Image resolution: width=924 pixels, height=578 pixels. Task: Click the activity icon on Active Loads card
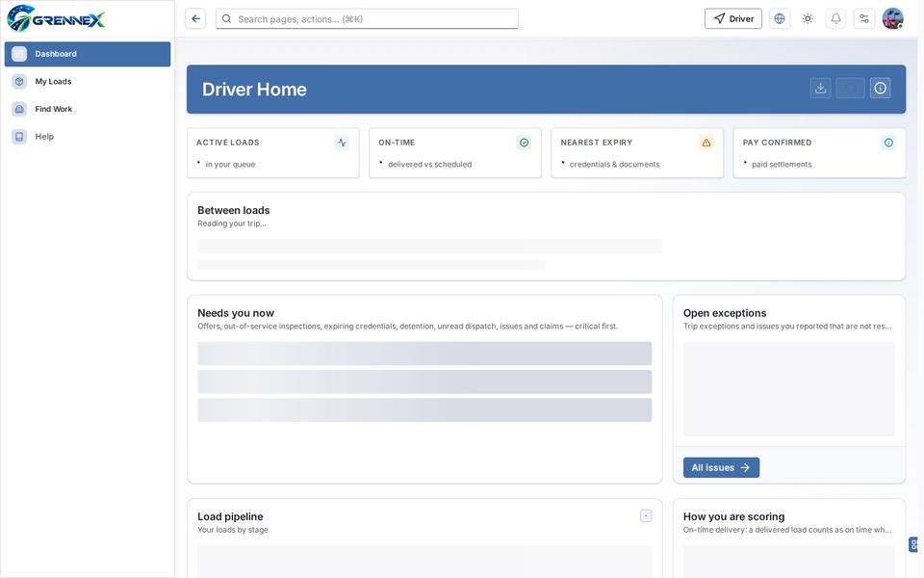tap(342, 143)
